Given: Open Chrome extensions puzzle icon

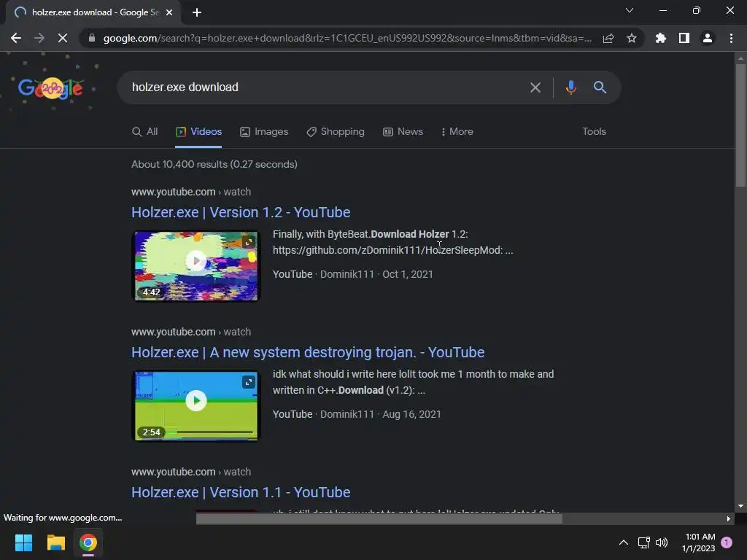Looking at the screenshot, I should (x=661, y=38).
